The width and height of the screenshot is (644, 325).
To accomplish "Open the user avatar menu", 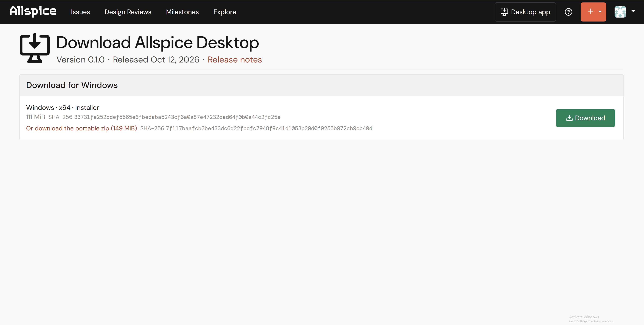I will pos(620,12).
